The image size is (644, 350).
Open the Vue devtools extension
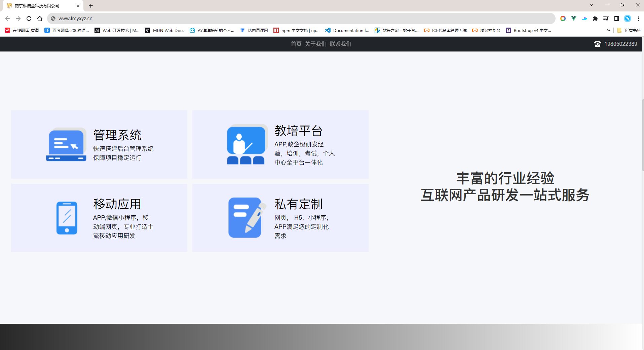[574, 19]
